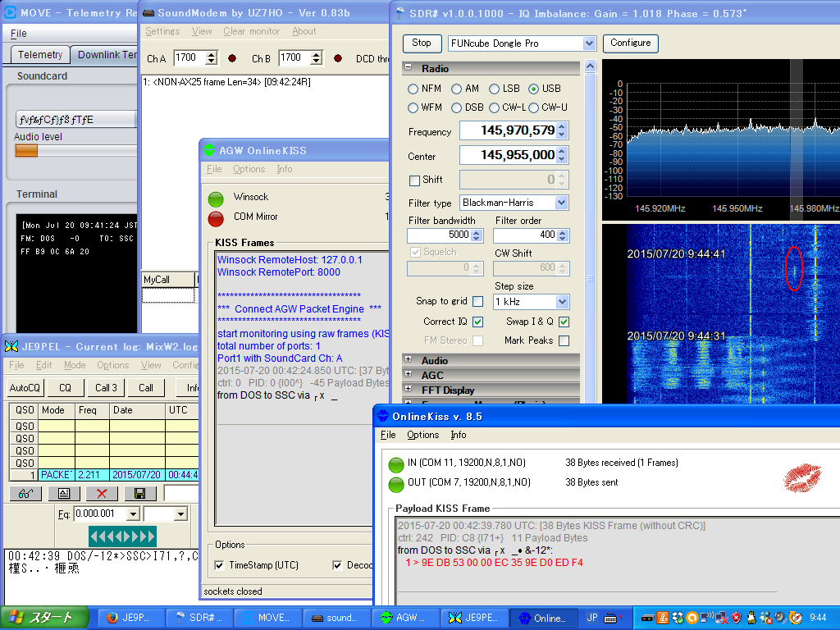Open Settings menu in SoundModem

(x=162, y=31)
